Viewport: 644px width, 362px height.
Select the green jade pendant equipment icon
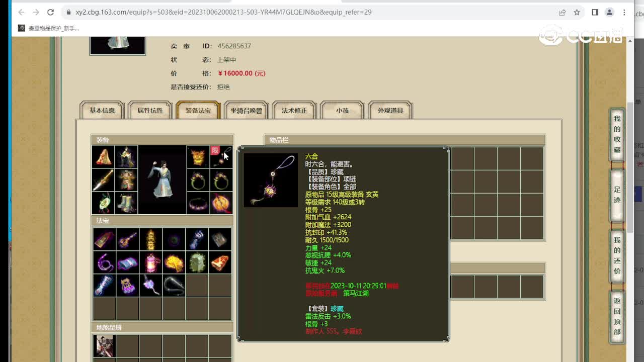103,203
